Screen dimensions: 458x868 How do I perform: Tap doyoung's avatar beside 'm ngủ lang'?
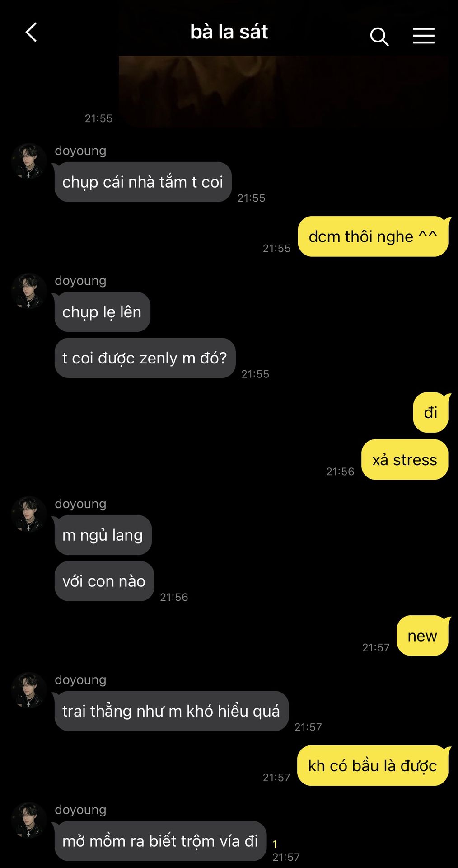click(29, 514)
